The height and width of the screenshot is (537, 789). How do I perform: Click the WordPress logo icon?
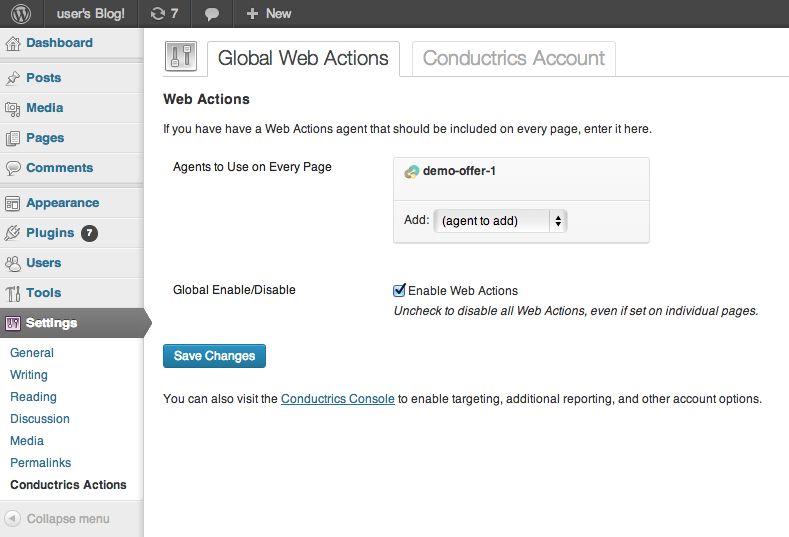click(21, 14)
